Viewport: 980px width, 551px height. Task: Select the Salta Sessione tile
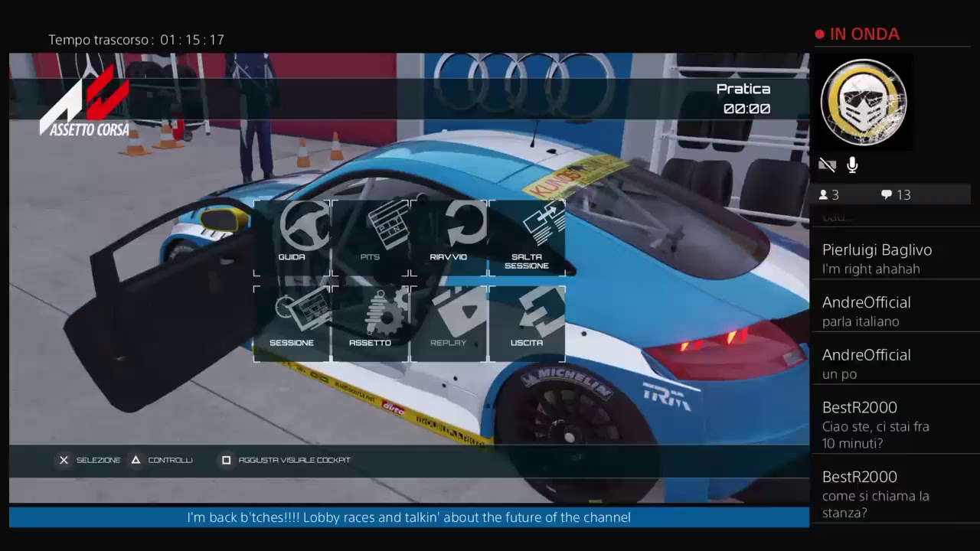click(x=527, y=238)
